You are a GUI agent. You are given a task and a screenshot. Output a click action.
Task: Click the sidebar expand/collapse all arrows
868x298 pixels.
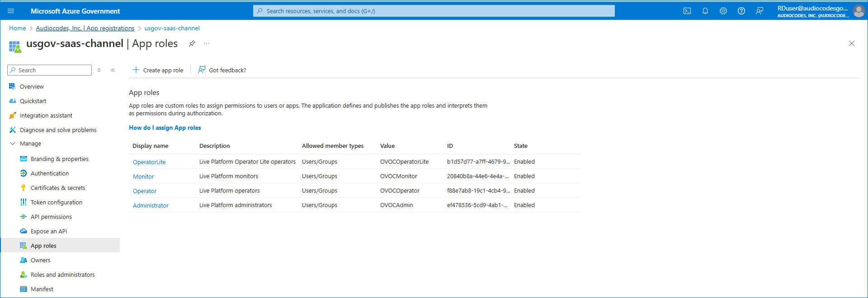[99, 70]
